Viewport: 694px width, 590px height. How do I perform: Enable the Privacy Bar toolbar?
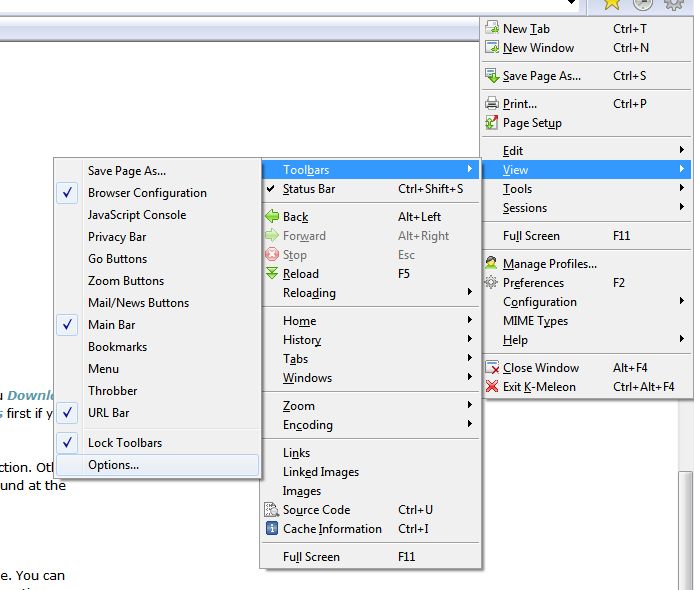click(x=158, y=237)
